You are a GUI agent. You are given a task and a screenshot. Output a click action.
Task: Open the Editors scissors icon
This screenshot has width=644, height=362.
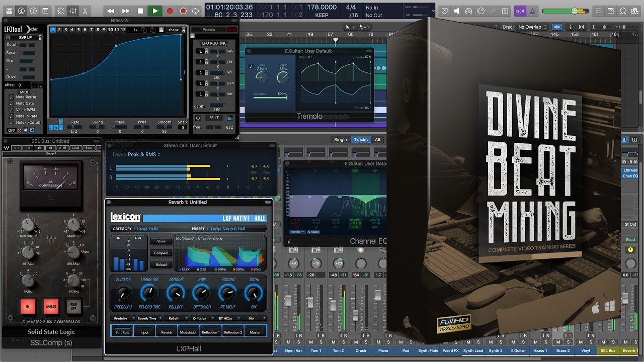click(85, 11)
